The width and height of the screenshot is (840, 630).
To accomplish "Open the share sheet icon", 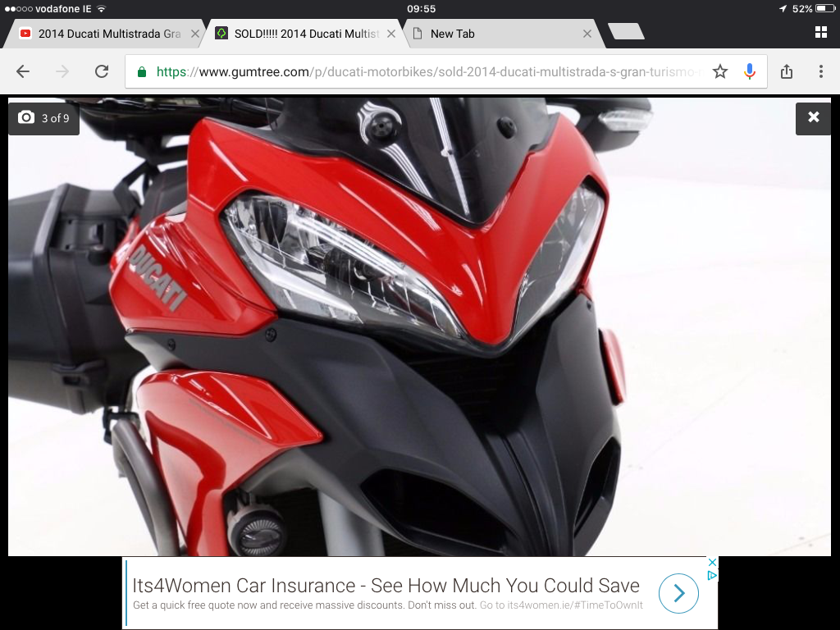I will (787, 71).
